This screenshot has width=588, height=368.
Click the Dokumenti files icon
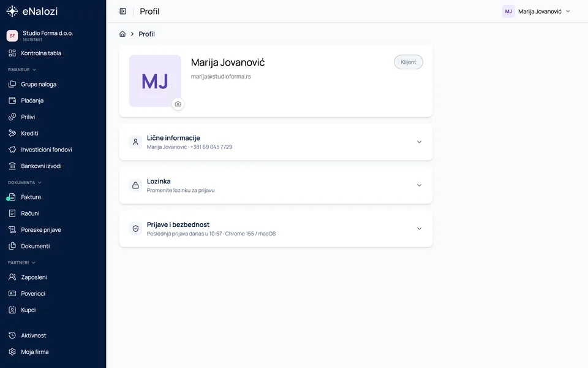pos(12,246)
